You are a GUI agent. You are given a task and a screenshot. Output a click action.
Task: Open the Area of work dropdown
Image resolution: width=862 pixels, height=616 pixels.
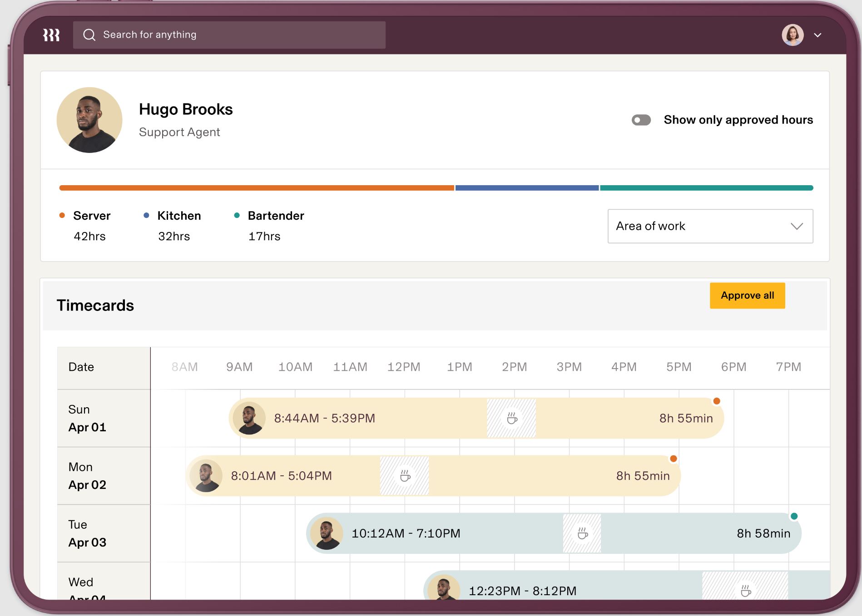[x=710, y=226]
